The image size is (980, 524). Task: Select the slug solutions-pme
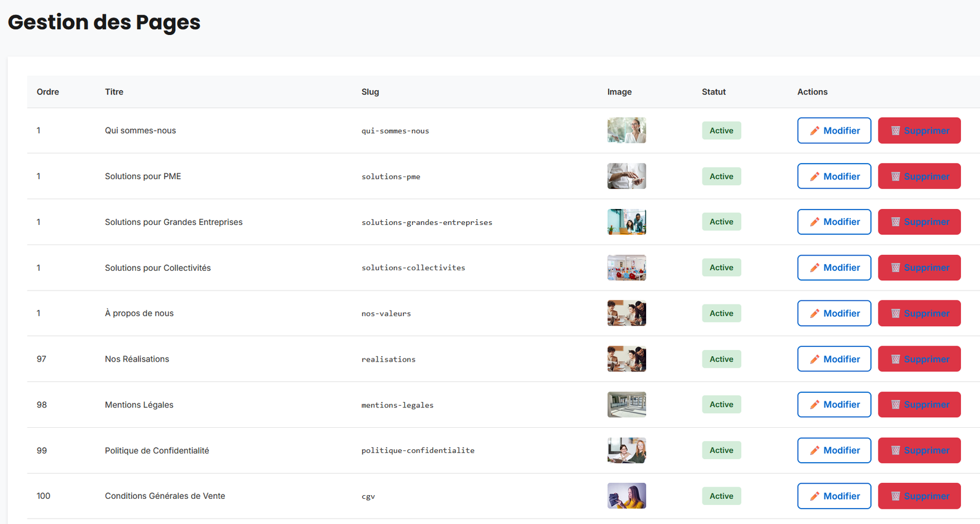391,177
